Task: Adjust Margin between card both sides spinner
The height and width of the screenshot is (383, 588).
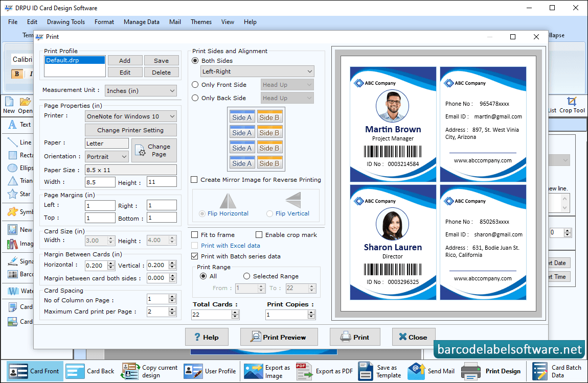Action: click(x=172, y=278)
